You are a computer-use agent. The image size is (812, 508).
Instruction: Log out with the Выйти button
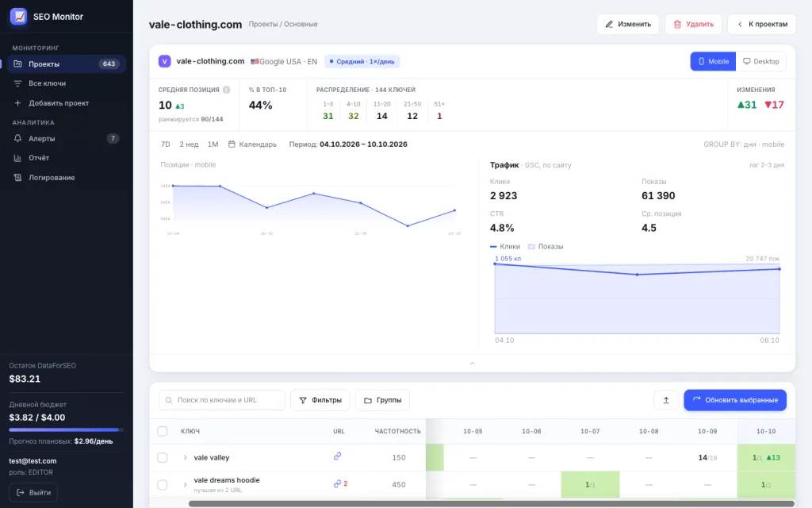[x=33, y=492]
